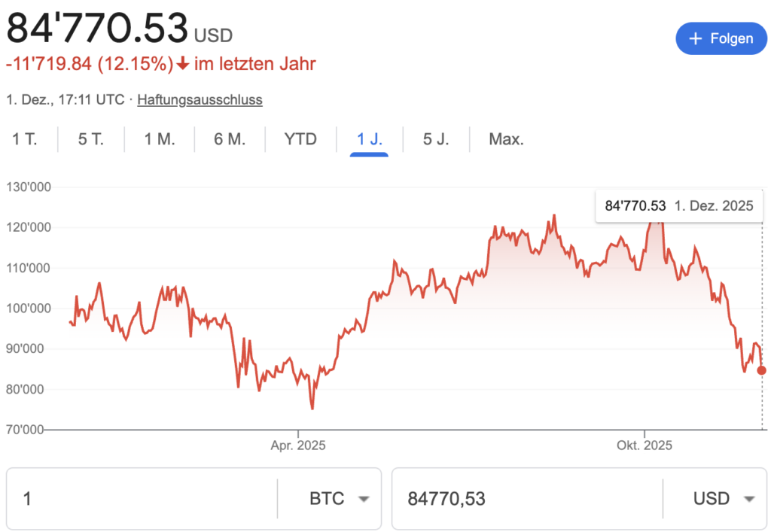Viewport: 771px width, 532px height.
Task: Open the BTC currency selector
Action: pyautogui.click(x=328, y=498)
